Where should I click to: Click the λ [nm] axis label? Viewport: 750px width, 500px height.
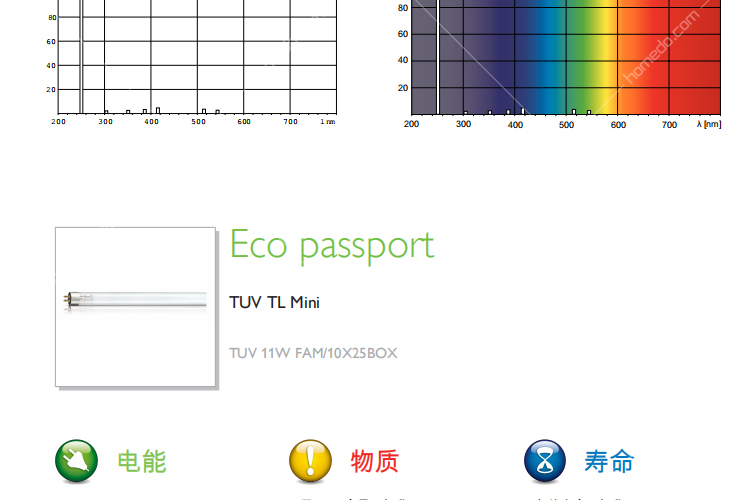[709, 124]
